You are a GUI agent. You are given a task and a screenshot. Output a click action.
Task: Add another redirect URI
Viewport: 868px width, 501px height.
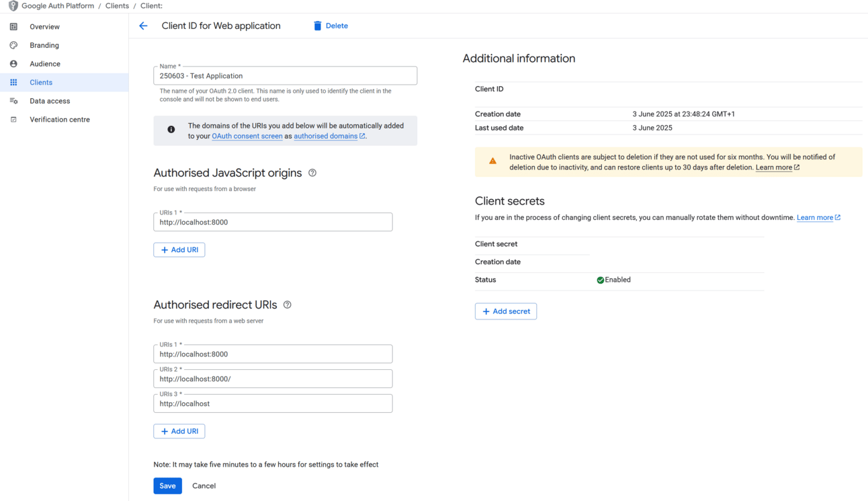point(179,431)
